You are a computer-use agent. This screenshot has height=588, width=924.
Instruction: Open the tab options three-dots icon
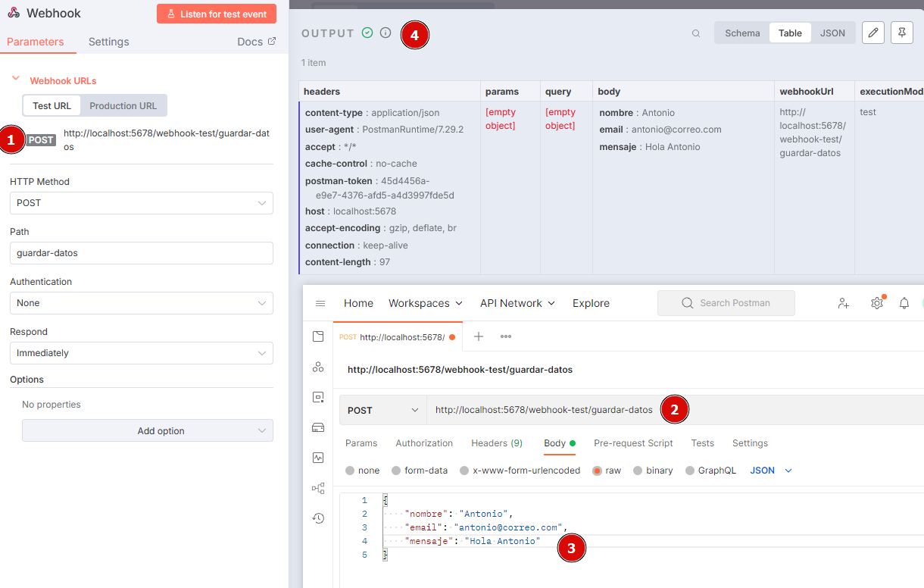point(506,336)
